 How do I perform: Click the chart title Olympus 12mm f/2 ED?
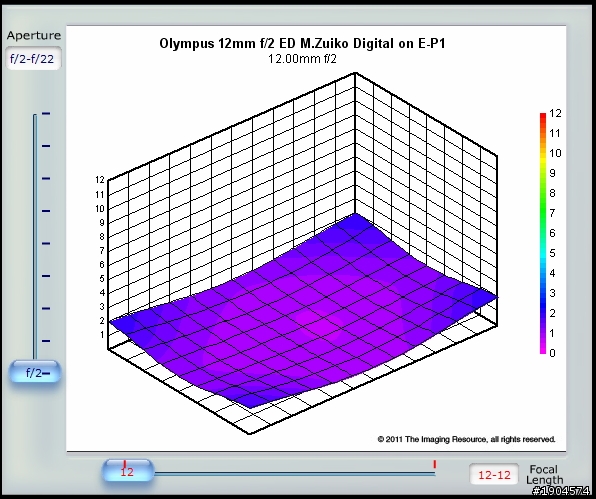coord(302,43)
